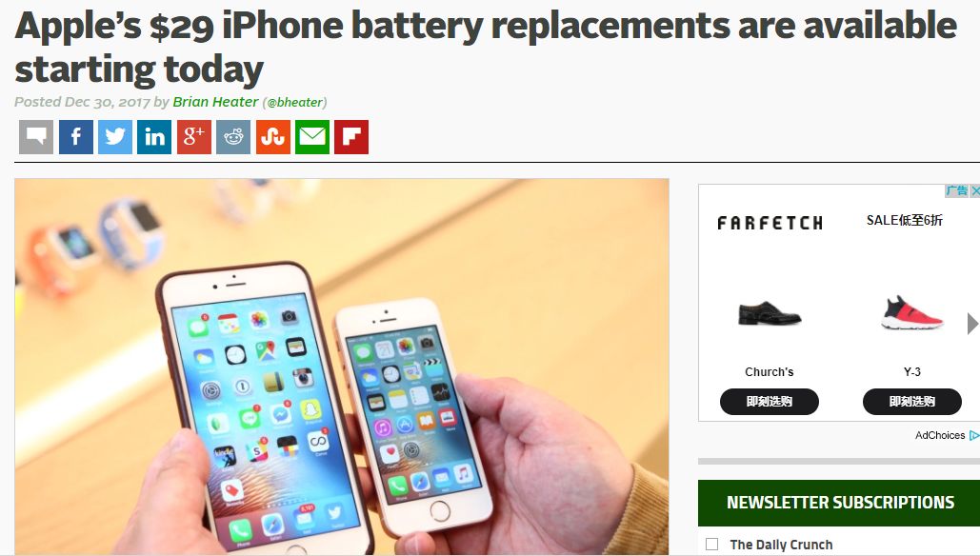
Task: Check The Daily Crunch newsletter checkbox
Action: 711,545
